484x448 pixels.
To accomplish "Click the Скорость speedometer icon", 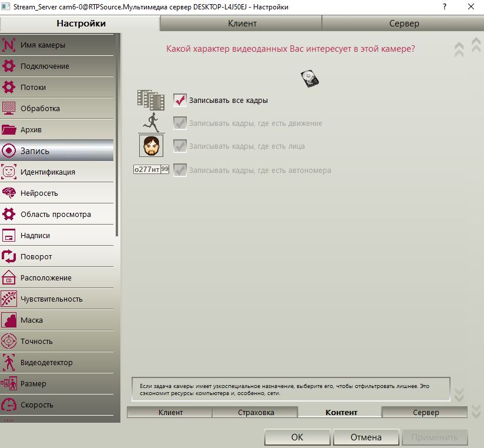I will click(x=9, y=404).
